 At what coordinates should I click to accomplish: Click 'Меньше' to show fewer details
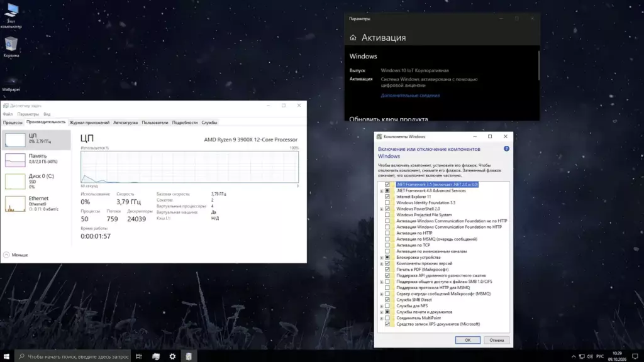[19, 255]
